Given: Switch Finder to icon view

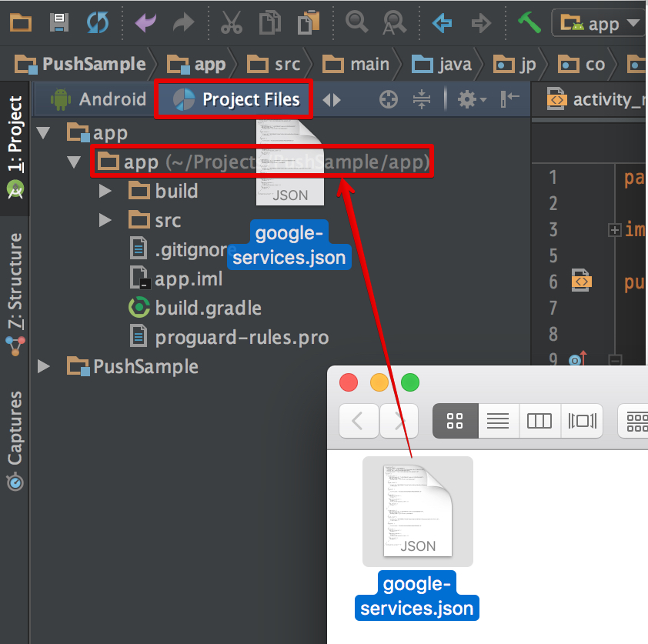Looking at the screenshot, I should coord(455,421).
